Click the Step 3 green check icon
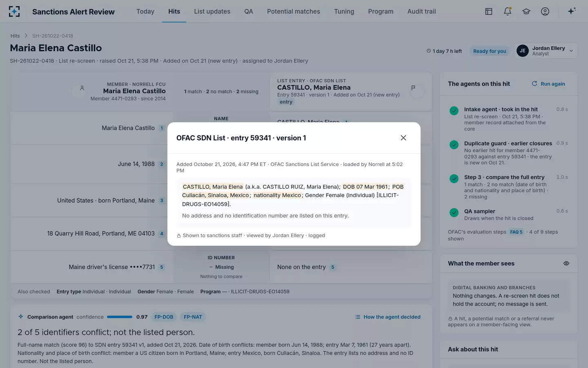The height and width of the screenshot is (368, 588). [454, 179]
